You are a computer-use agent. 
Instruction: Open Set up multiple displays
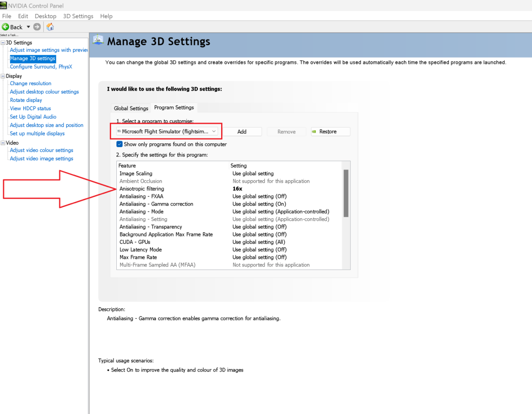pyautogui.click(x=37, y=133)
